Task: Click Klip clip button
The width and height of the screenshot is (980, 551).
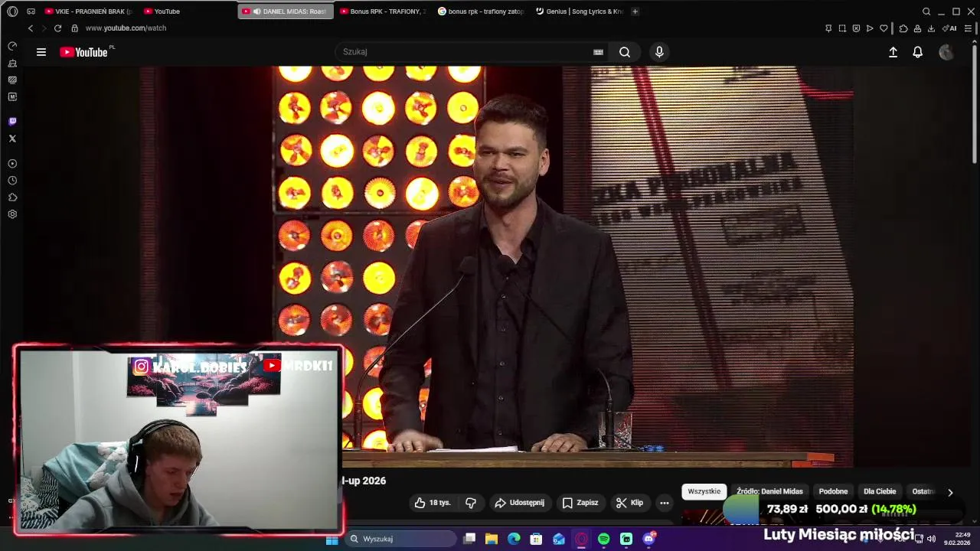Action: click(x=629, y=503)
